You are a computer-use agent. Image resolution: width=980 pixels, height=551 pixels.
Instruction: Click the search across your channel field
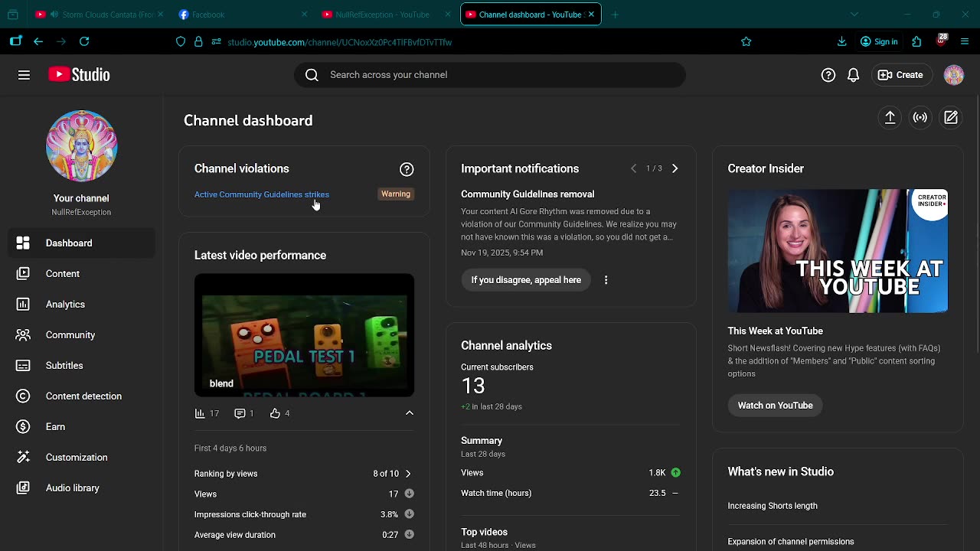tap(490, 75)
